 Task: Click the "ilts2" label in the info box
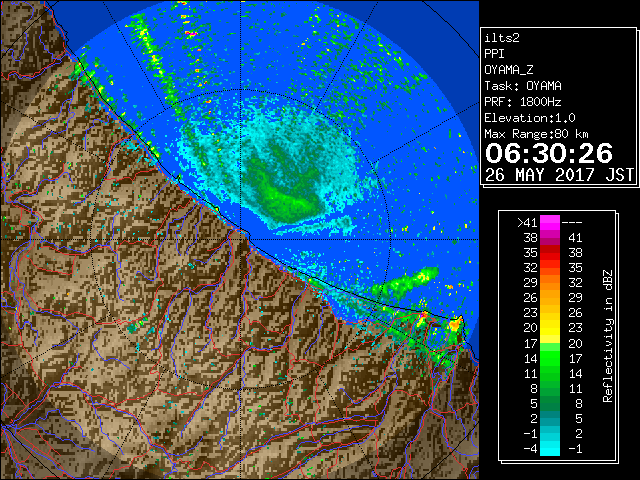tap(502, 38)
